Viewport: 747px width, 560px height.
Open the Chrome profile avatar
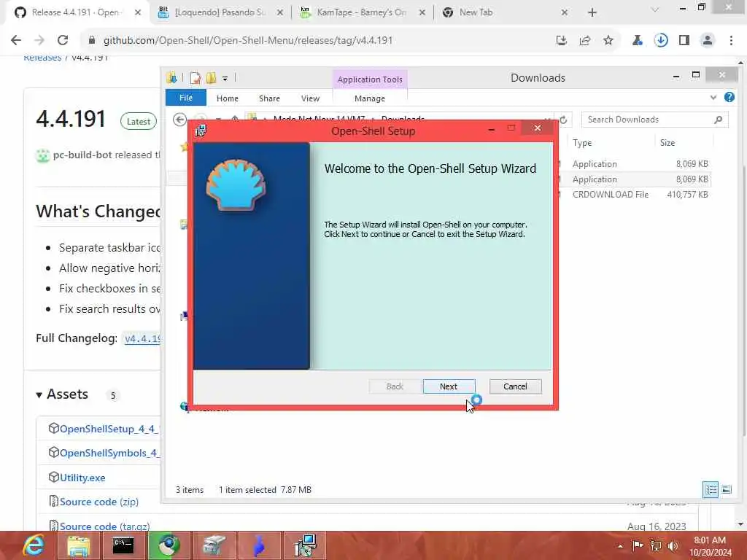pos(708,41)
